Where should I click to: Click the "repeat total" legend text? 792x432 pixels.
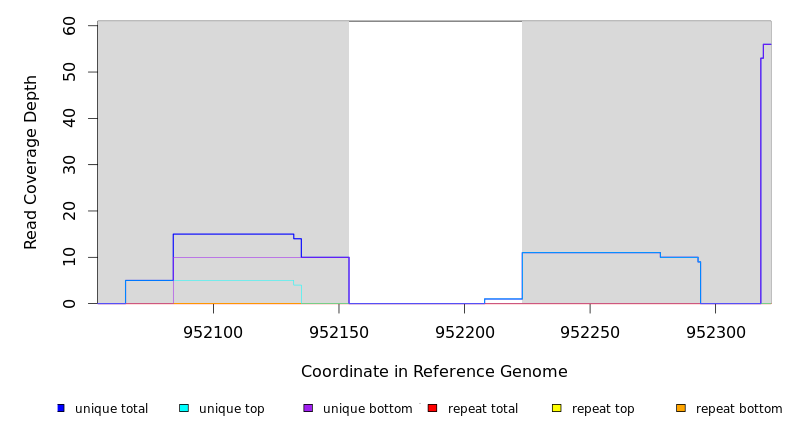click(483, 409)
